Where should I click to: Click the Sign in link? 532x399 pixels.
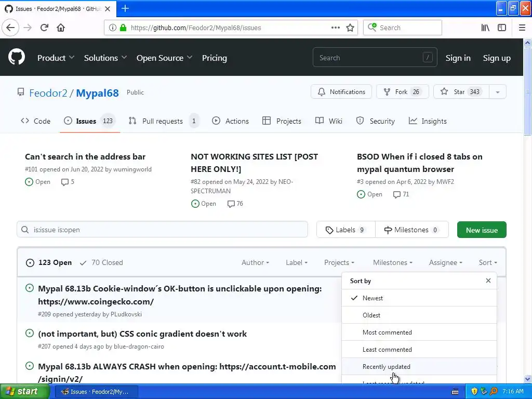tap(458, 58)
